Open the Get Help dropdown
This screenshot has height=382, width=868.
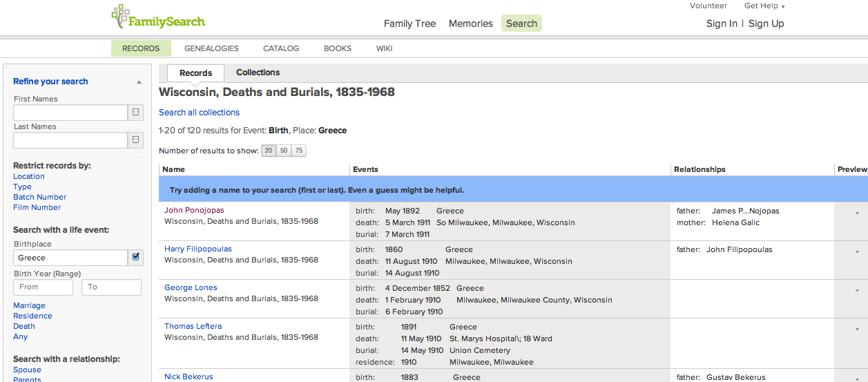point(764,6)
